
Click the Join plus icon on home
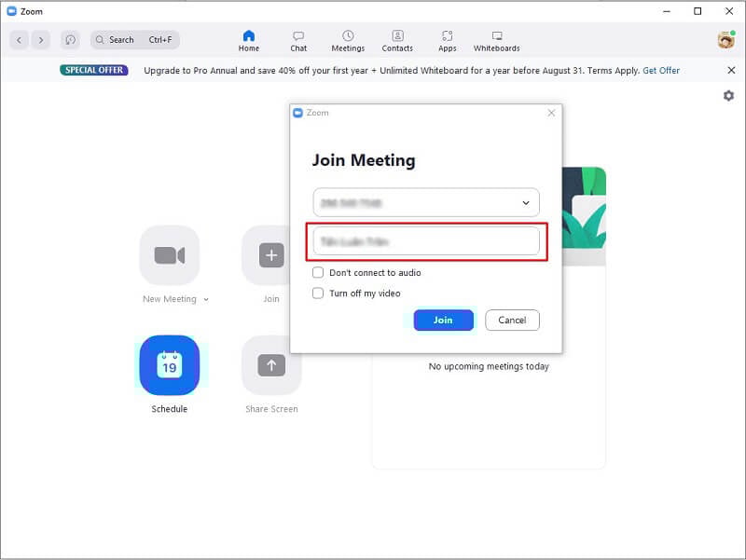[271, 255]
